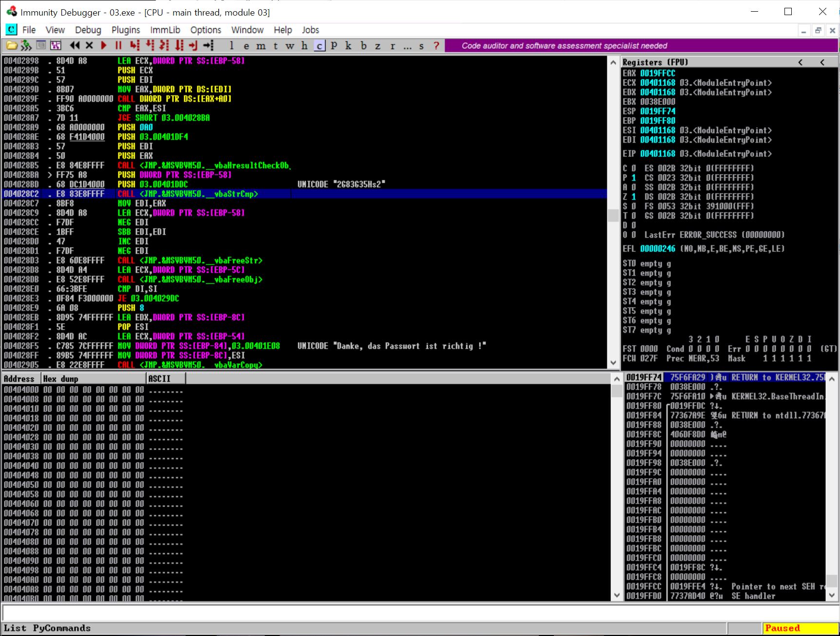This screenshot has height=636, width=840.
Task: Open the Options menu
Action: [206, 30]
